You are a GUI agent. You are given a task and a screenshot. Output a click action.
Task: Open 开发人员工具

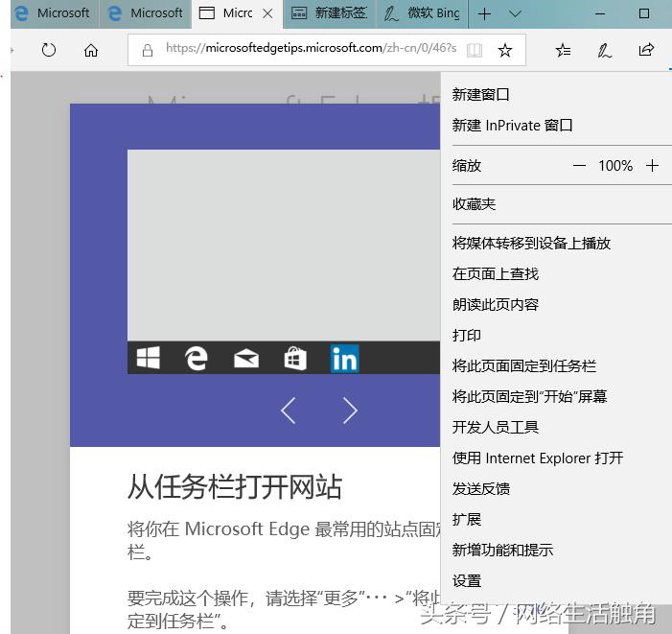pyautogui.click(x=495, y=428)
